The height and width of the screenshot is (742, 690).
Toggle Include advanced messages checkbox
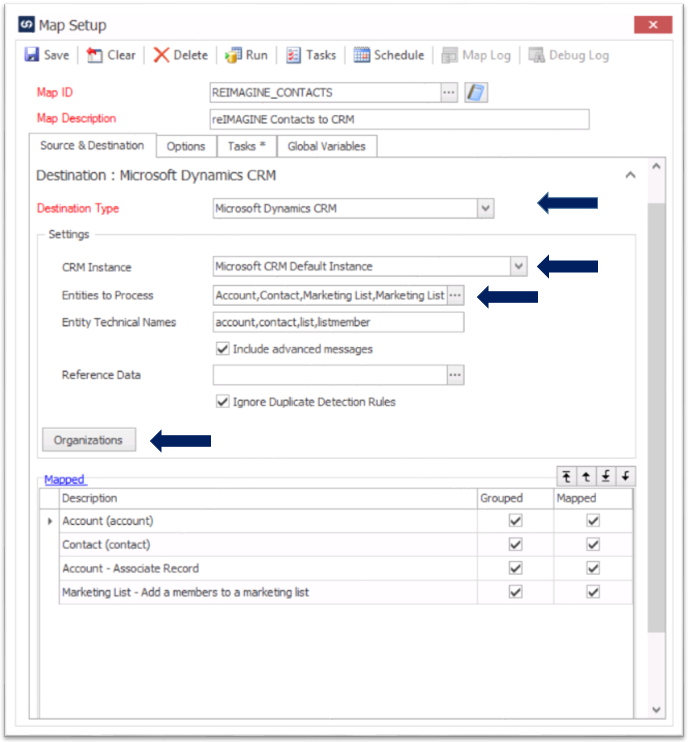point(222,349)
